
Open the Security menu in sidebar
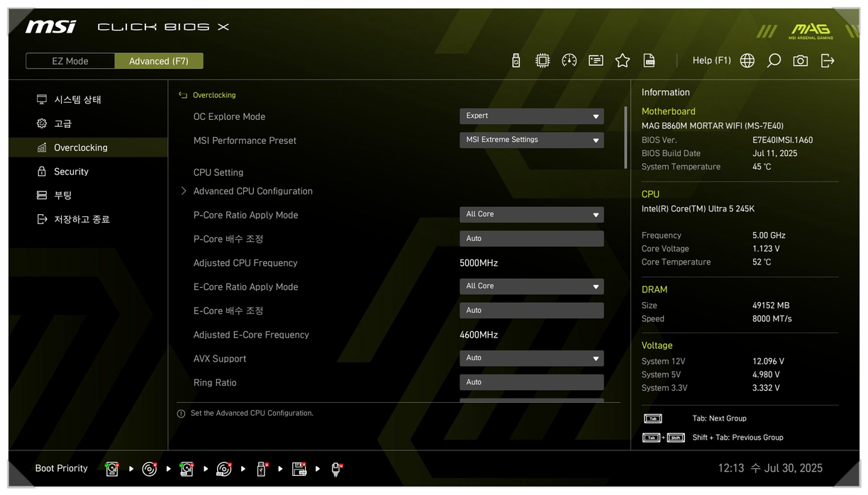click(71, 172)
